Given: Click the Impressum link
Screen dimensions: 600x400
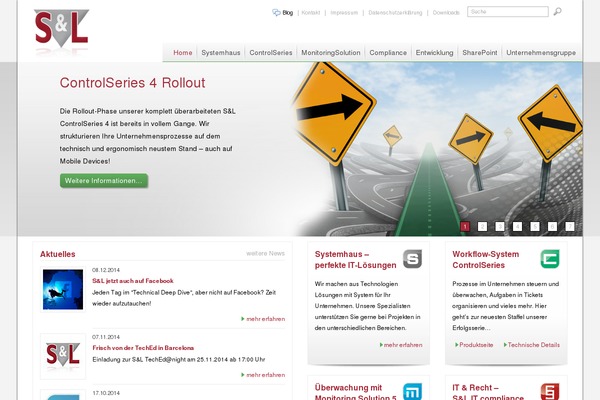Looking at the screenshot, I should [x=344, y=13].
